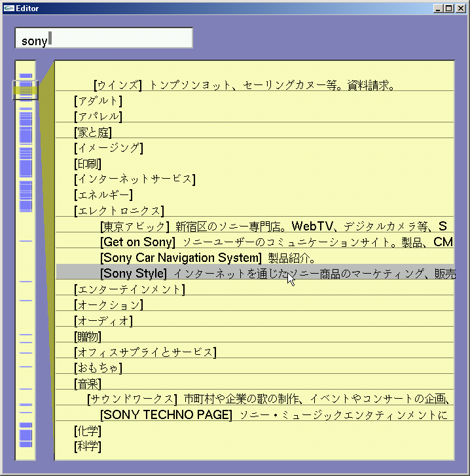Screen dimensions: 470x476
Task: Click the Editor window title bar icon
Action: pyautogui.click(x=9, y=9)
